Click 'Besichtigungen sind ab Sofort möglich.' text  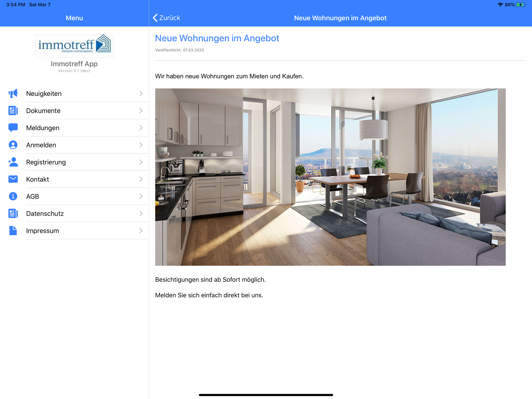211,280
